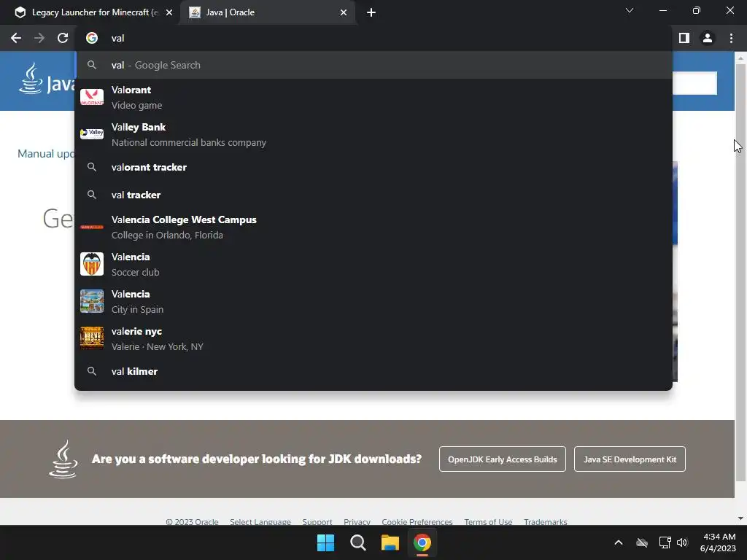Open the Support footer link
The width and height of the screenshot is (747, 560).
click(x=317, y=522)
